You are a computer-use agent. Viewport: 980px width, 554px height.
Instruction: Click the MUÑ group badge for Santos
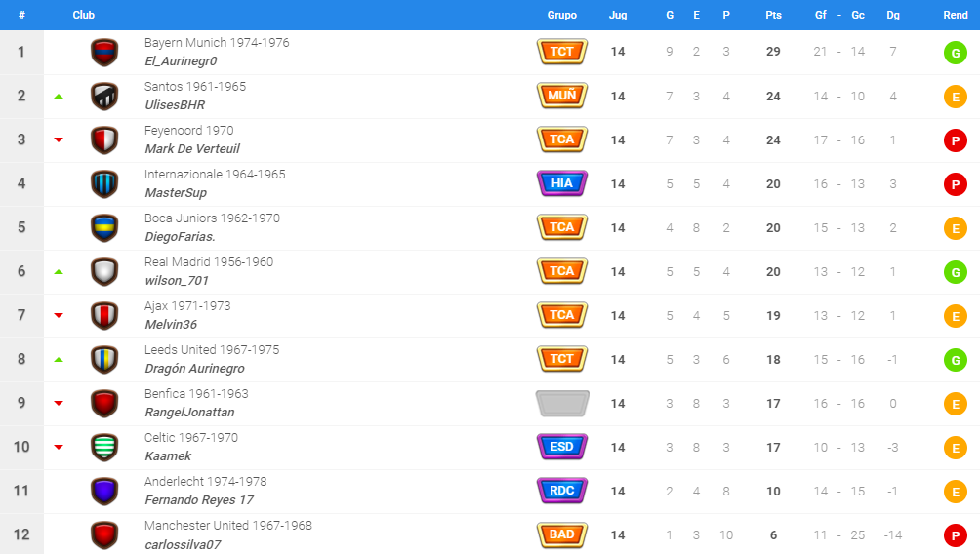(562, 96)
